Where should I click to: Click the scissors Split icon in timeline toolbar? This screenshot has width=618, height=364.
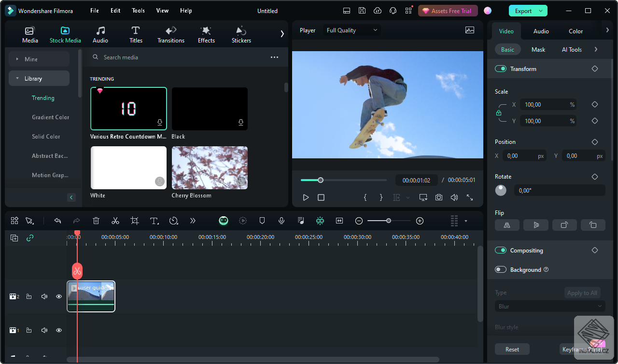[115, 221]
